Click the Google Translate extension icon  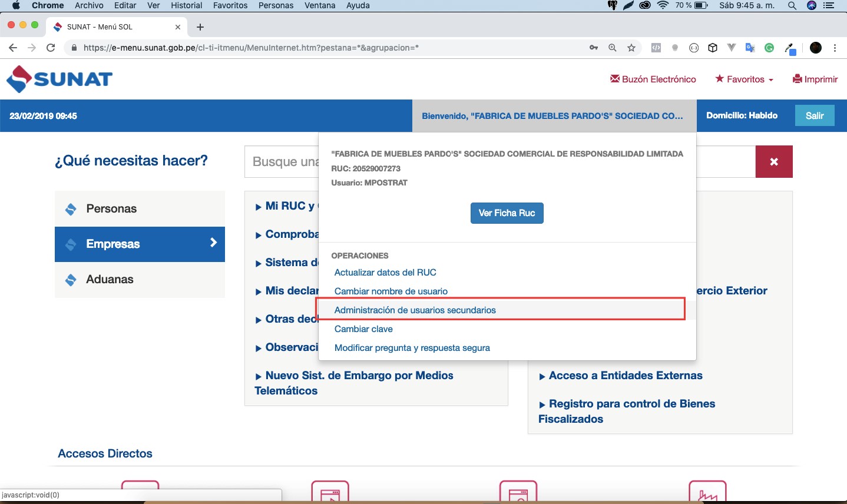coord(750,48)
